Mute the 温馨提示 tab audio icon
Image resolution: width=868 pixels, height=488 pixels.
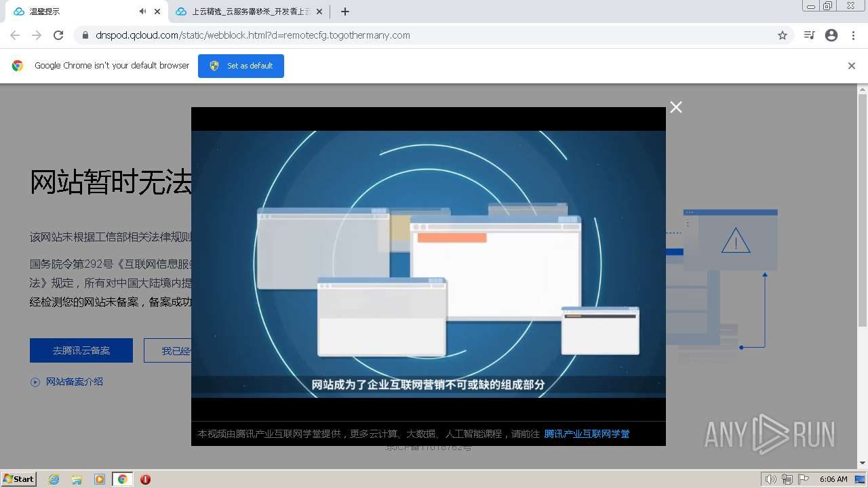point(142,12)
